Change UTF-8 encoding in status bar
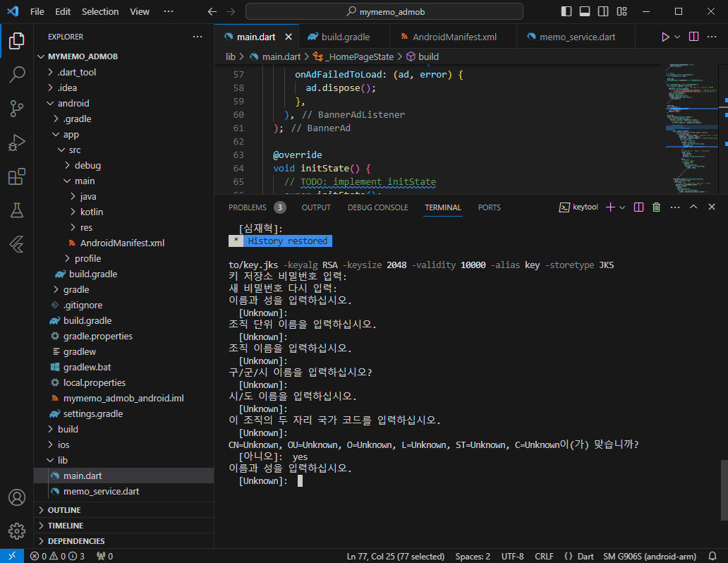 [x=513, y=556]
